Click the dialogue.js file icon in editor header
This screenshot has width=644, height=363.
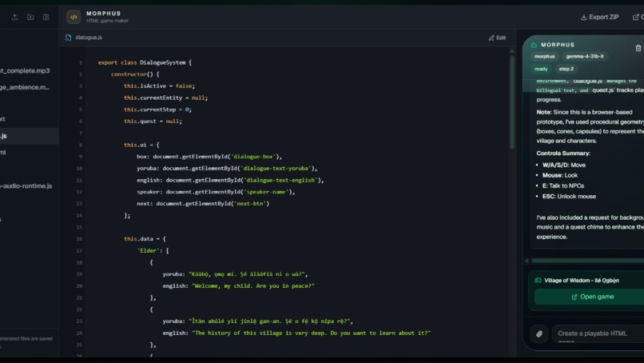(68, 38)
